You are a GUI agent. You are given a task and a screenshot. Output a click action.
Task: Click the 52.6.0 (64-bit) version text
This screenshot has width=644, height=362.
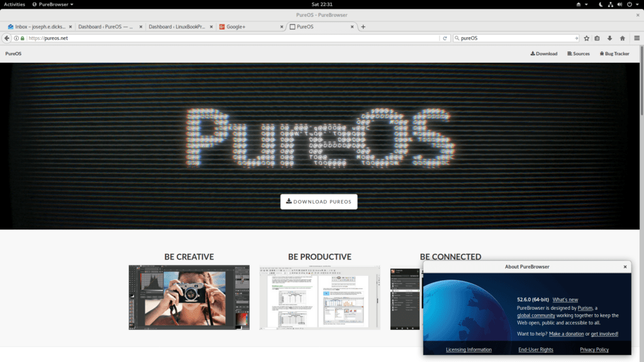pos(533,300)
